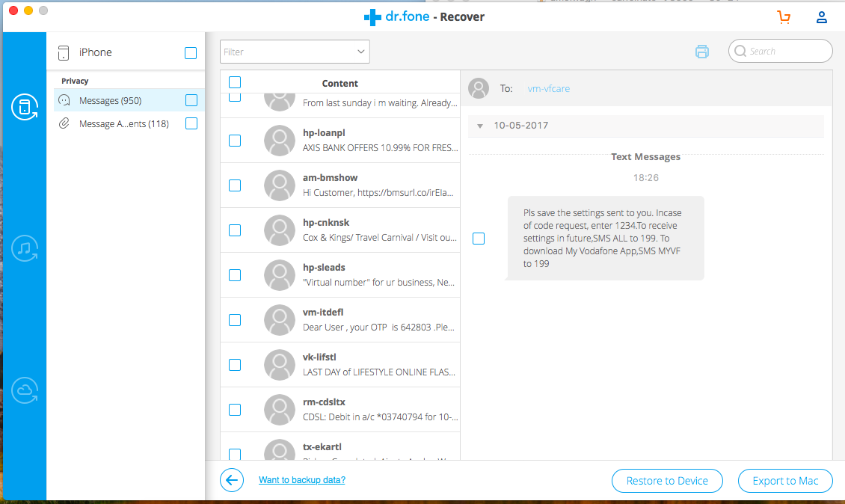Click the iPhone device label
Image resolution: width=845 pixels, height=504 pixels.
(96, 52)
